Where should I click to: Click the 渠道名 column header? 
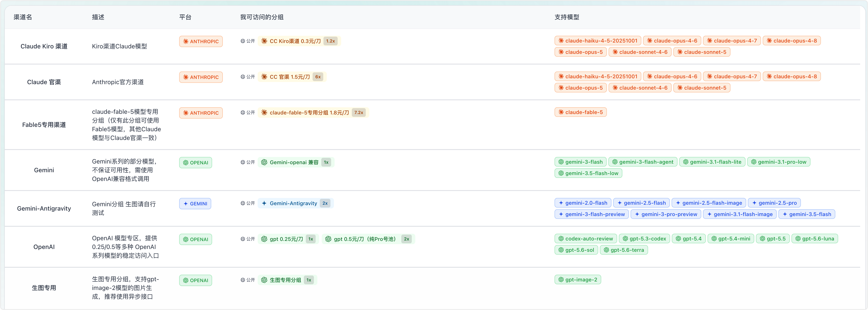coord(23,17)
